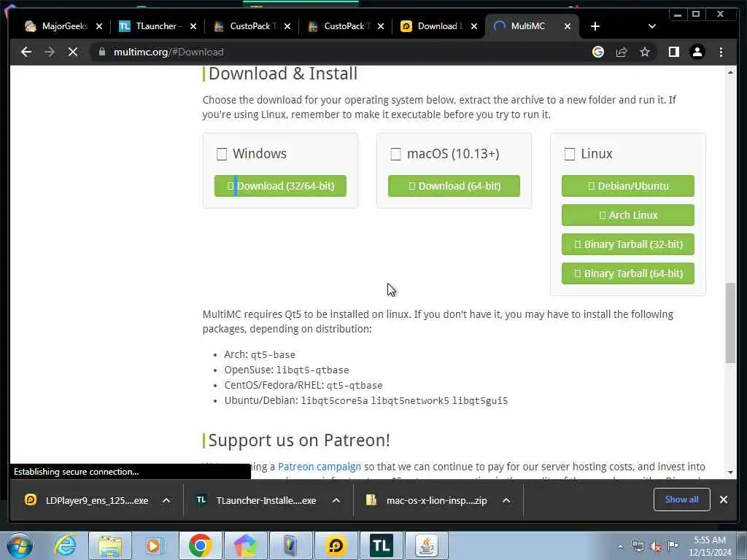
Task: Click the padlock site info icon
Action: click(102, 52)
